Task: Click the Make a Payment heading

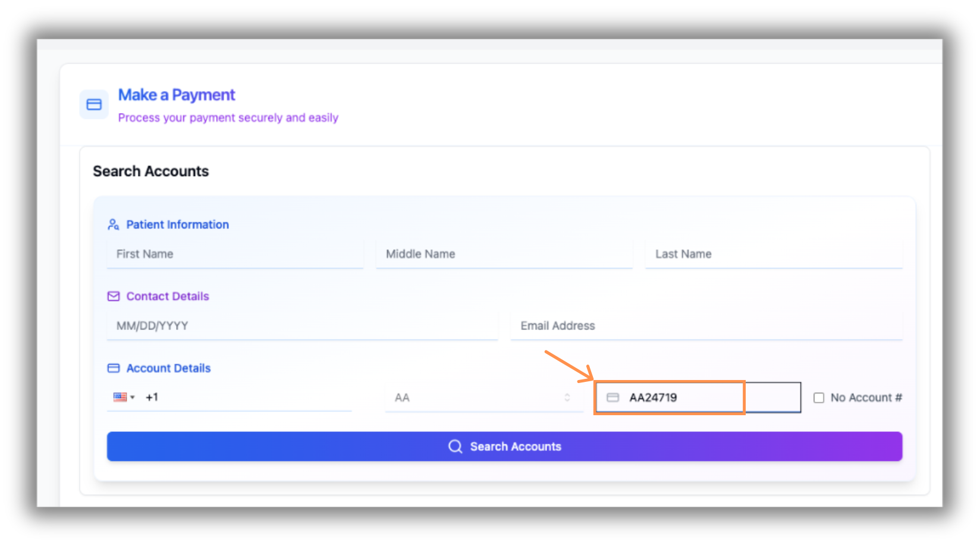Action: 177,95
